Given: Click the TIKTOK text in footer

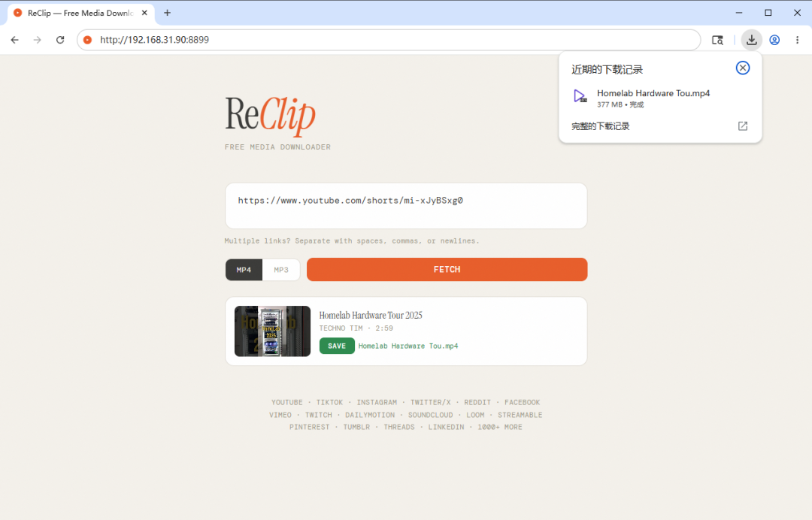Looking at the screenshot, I should pos(329,402).
